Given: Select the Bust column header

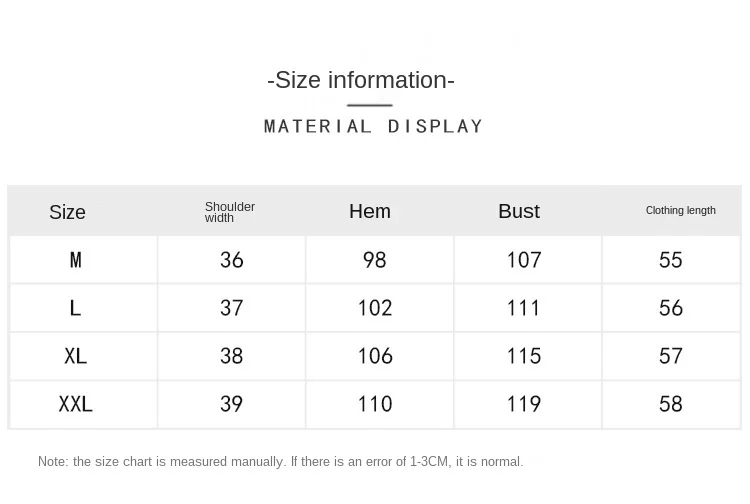Looking at the screenshot, I should 519,211.
